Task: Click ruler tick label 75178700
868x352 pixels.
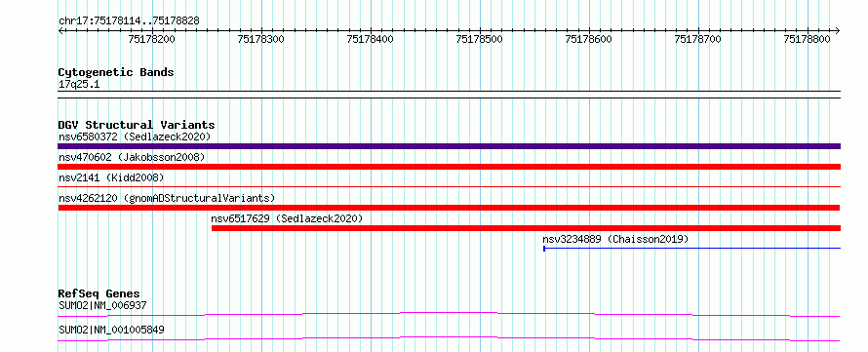Action: 698,39
